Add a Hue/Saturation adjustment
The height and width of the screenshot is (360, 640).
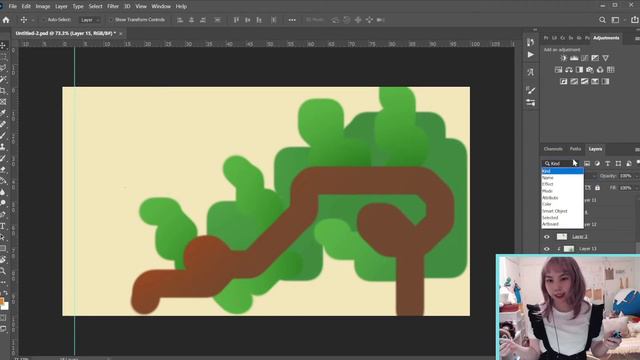pos(558,70)
